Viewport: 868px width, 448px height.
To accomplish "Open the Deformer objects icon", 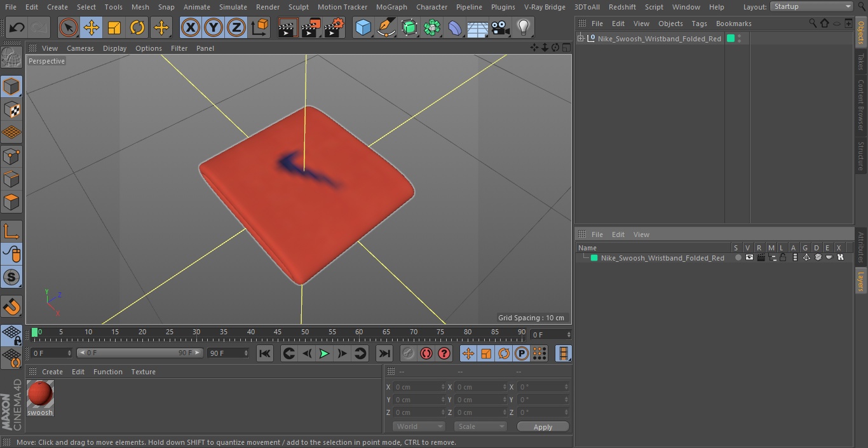I will tap(455, 28).
